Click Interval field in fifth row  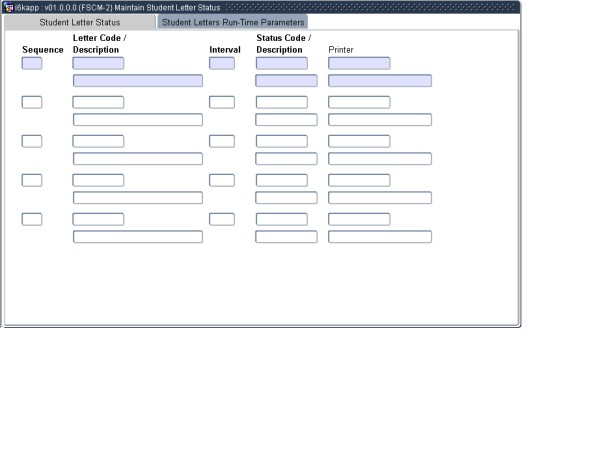[222, 219]
